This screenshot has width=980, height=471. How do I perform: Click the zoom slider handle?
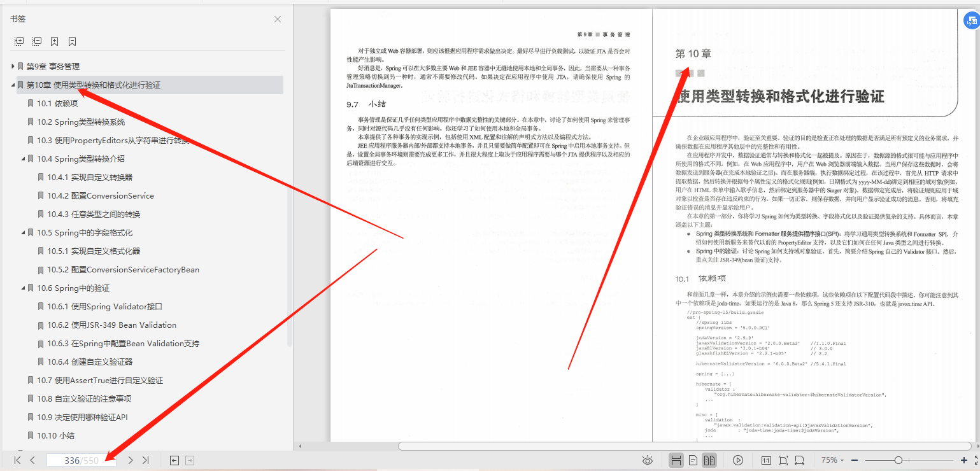point(898,460)
